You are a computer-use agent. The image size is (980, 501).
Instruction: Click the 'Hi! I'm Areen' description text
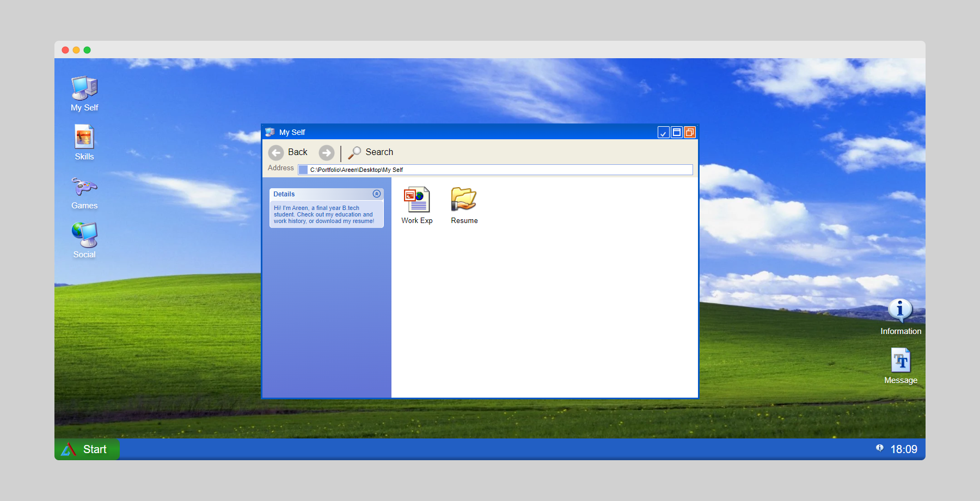pyautogui.click(x=324, y=214)
